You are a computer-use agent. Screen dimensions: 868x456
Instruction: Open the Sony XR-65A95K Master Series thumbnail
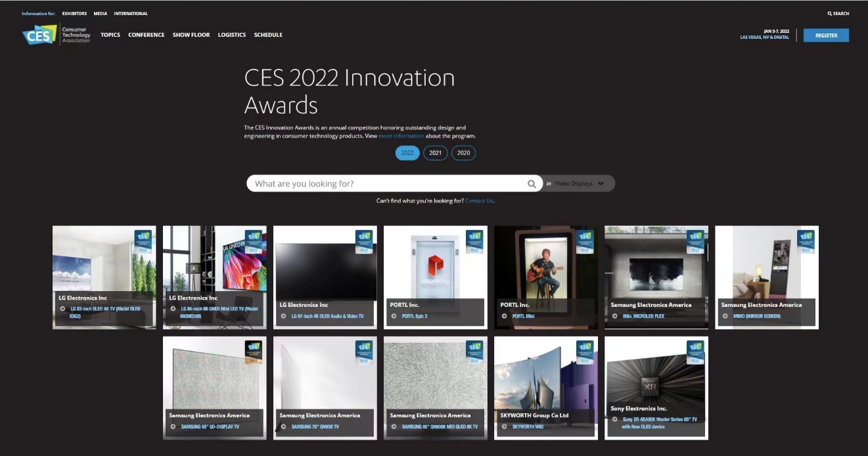pyautogui.click(x=656, y=375)
